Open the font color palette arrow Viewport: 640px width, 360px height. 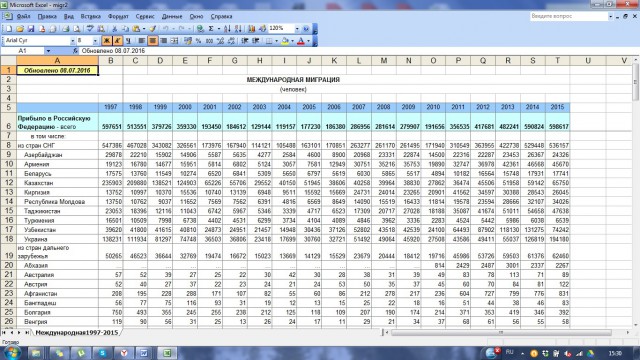point(308,40)
